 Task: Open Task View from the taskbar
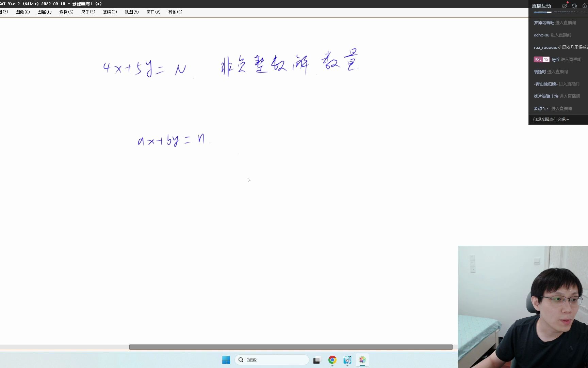[317, 360]
